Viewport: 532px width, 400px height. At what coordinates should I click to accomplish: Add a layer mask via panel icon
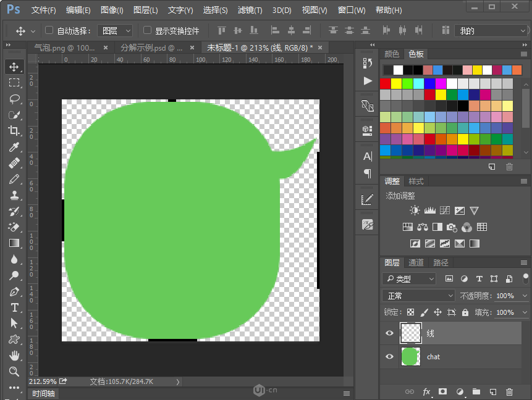442,392
